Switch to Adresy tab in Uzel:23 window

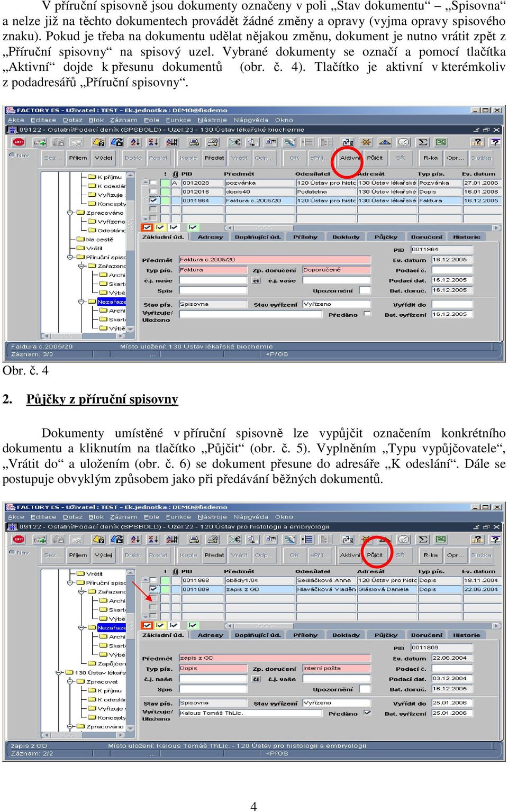[x=210, y=237]
